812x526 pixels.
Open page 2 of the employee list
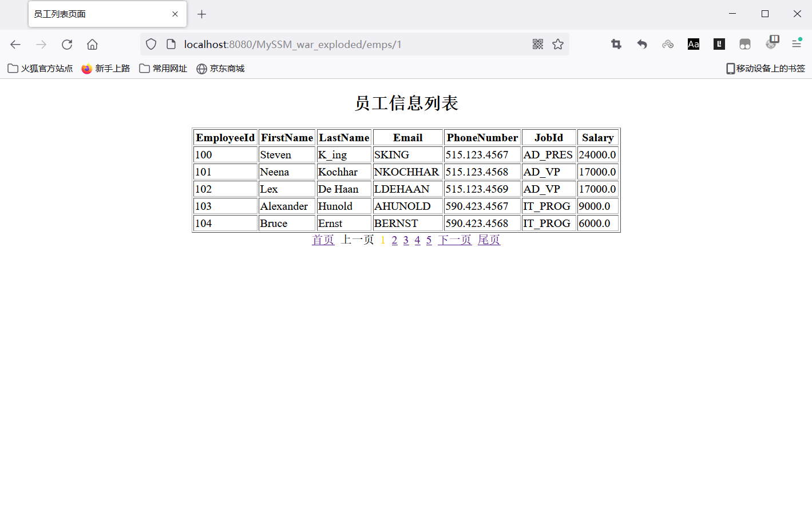395,240
